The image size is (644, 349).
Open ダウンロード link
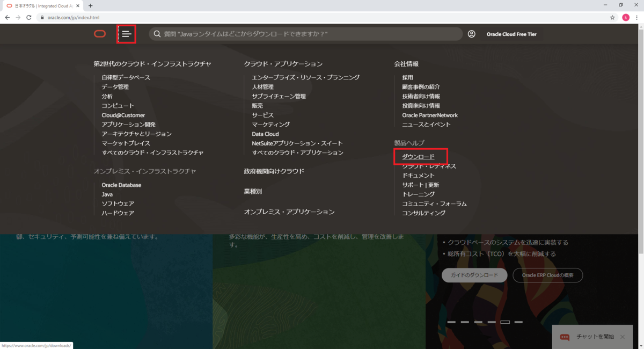click(418, 157)
